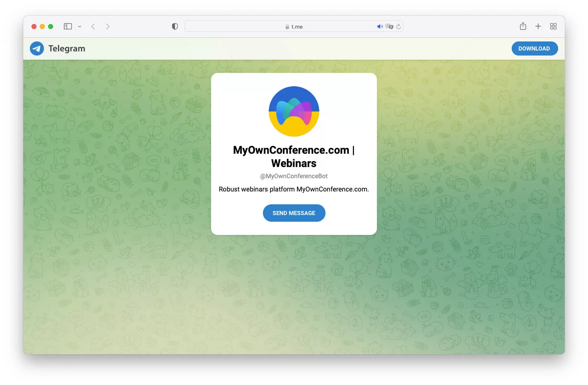Open the privacy report shield icon
The image size is (588, 385).
click(175, 27)
